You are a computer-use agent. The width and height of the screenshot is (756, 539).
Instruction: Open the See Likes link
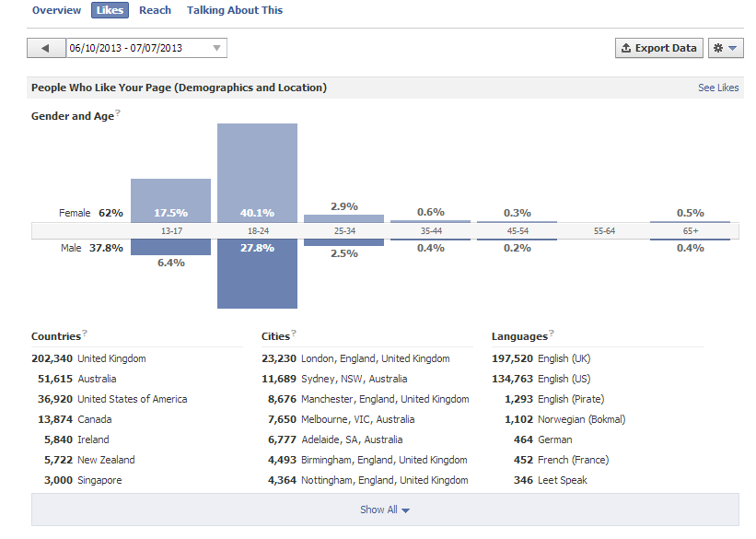pos(718,88)
